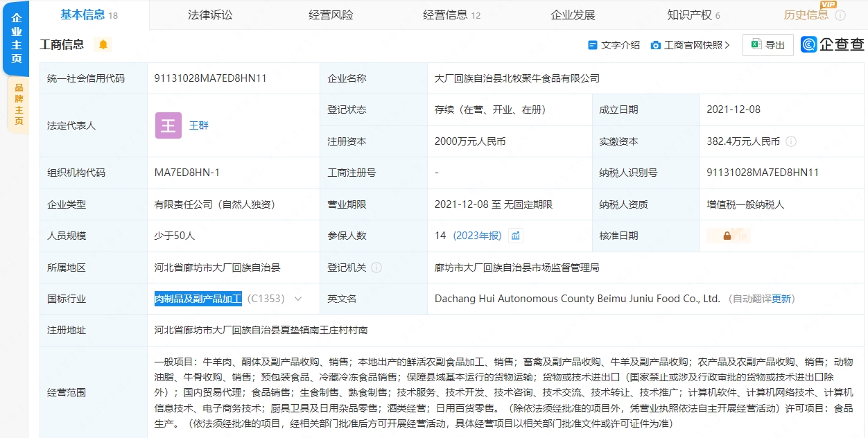Open 工商官网快照 camera icon
The width and height of the screenshot is (868, 438).
(x=655, y=45)
